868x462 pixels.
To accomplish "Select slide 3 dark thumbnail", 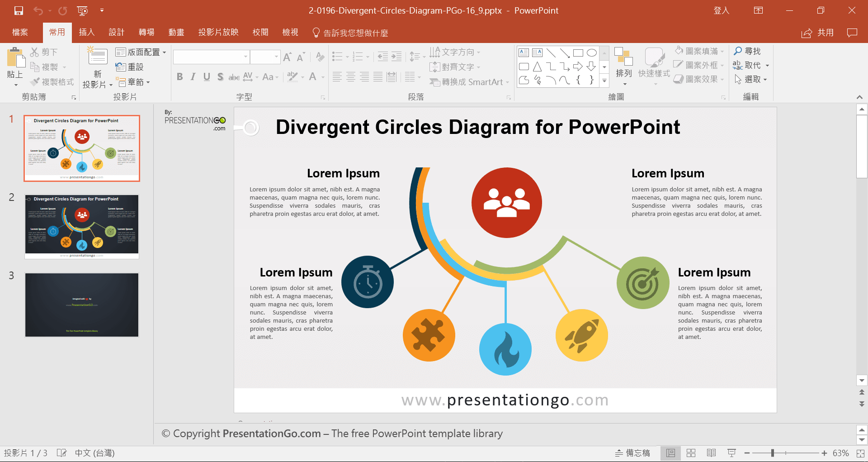I will [x=82, y=305].
